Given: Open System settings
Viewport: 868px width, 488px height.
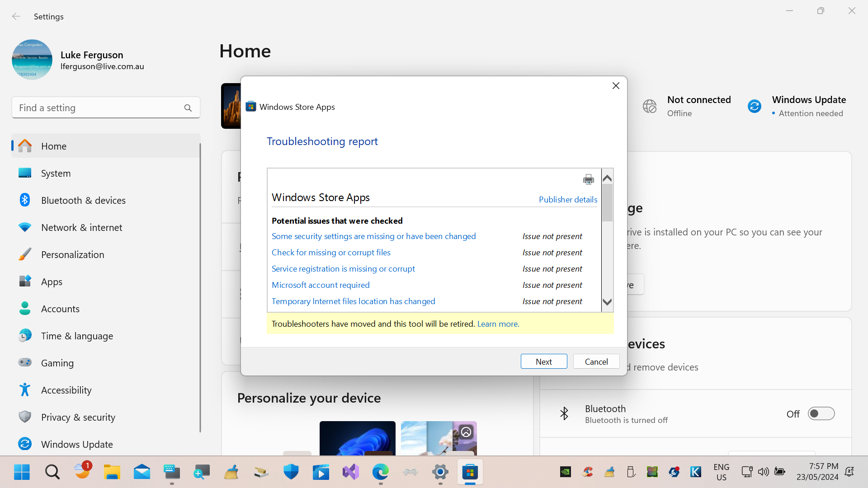Looking at the screenshot, I should point(106,173).
